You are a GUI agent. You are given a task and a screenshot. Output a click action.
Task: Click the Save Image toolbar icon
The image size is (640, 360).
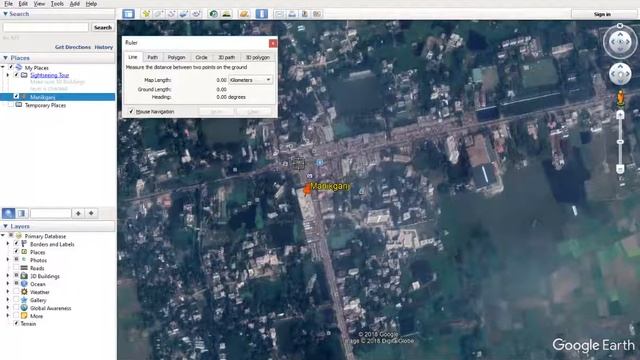click(304, 14)
